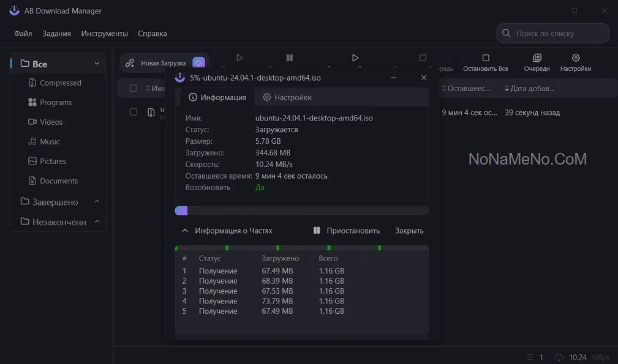The width and height of the screenshot is (618, 364).
Task: Click the download progress bar
Action: [x=301, y=210]
